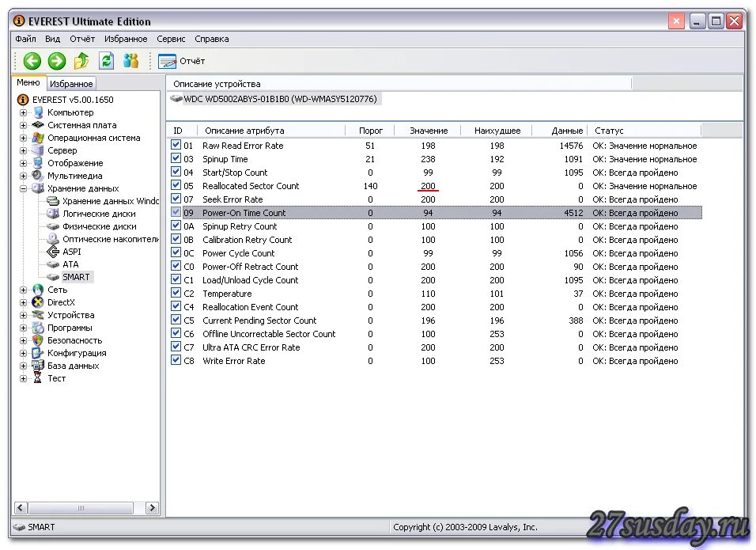Toggle the Seek Error Rate checkbox
Image resolution: width=756 pixels, height=550 pixels.
[176, 199]
